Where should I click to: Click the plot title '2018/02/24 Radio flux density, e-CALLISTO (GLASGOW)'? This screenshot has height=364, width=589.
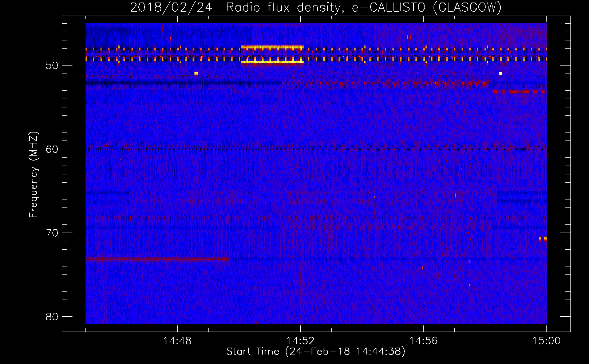point(316,7)
